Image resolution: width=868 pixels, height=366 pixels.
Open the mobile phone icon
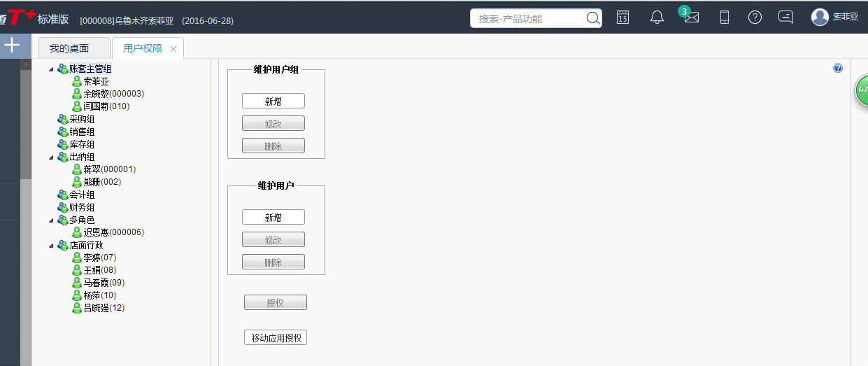(x=725, y=17)
